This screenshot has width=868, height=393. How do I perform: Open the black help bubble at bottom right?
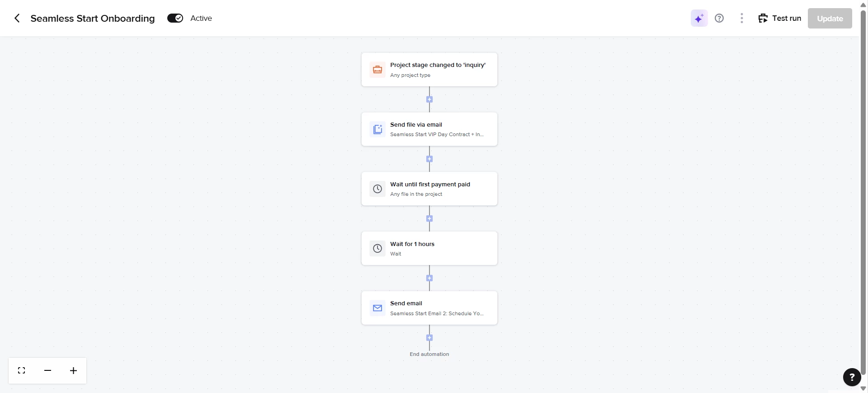(852, 377)
